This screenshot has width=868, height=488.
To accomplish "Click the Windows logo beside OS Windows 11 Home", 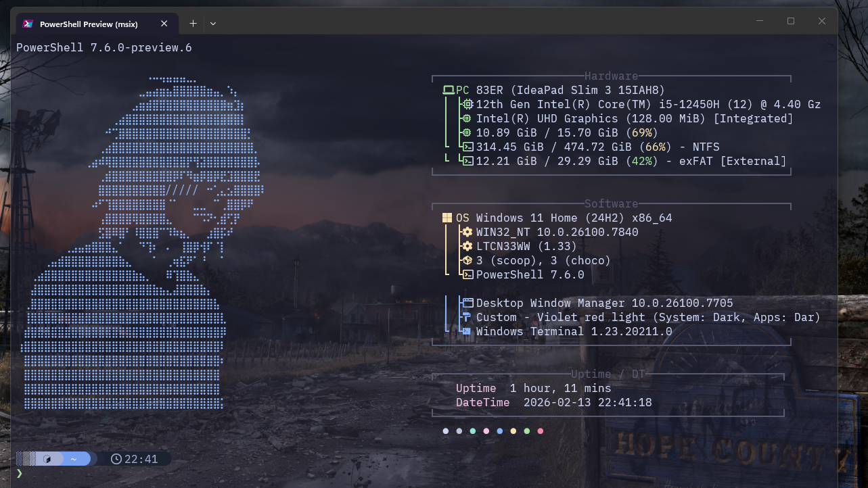I will click(x=446, y=217).
